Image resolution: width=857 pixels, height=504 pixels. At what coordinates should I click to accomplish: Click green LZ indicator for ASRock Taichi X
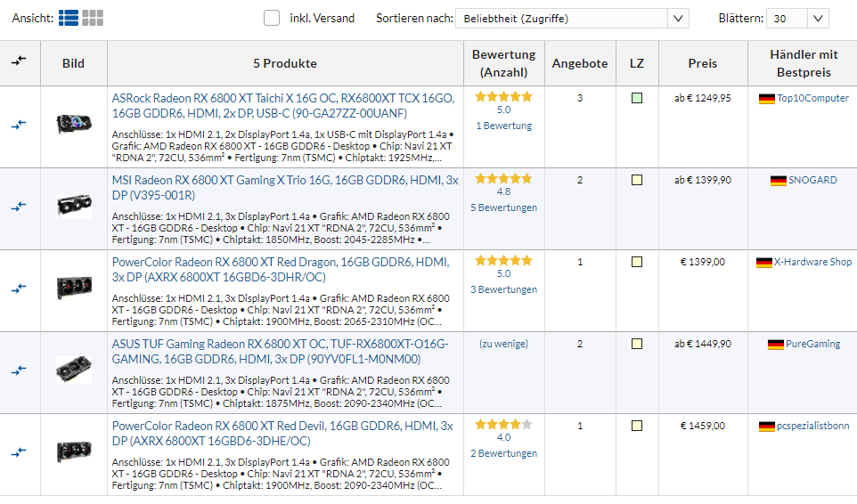637,98
